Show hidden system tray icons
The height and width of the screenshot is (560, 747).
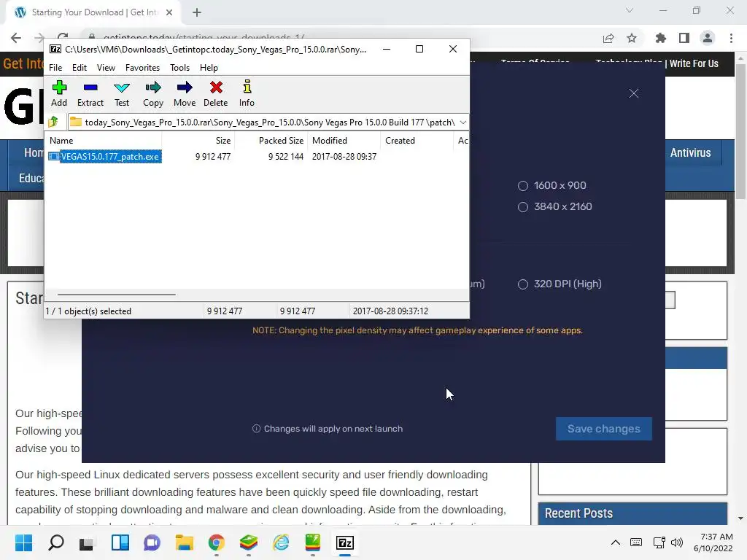[616, 542]
